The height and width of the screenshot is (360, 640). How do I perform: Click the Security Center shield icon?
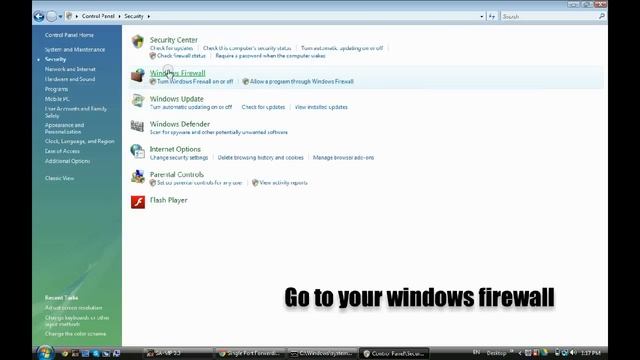coord(138,42)
